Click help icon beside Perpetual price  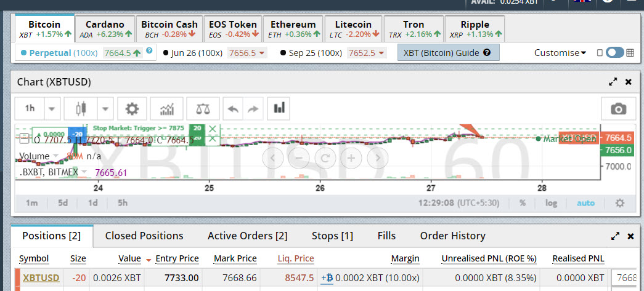click(x=149, y=50)
